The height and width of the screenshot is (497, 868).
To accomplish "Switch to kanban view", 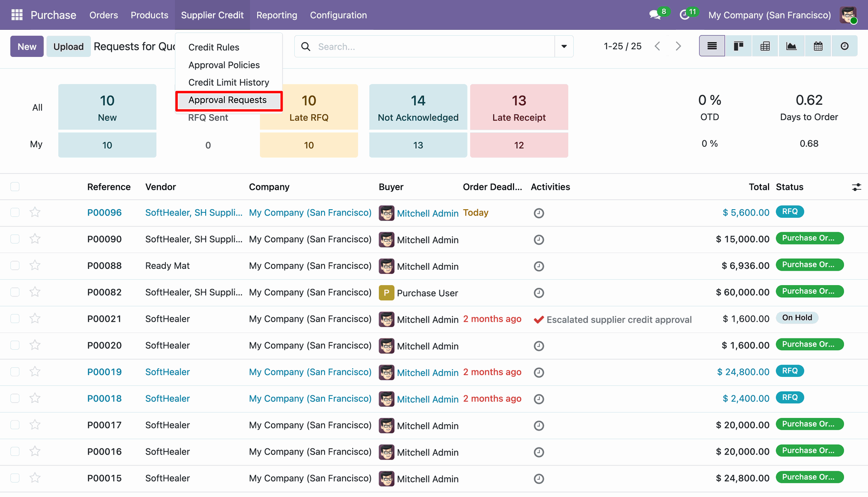I will pyautogui.click(x=739, y=46).
